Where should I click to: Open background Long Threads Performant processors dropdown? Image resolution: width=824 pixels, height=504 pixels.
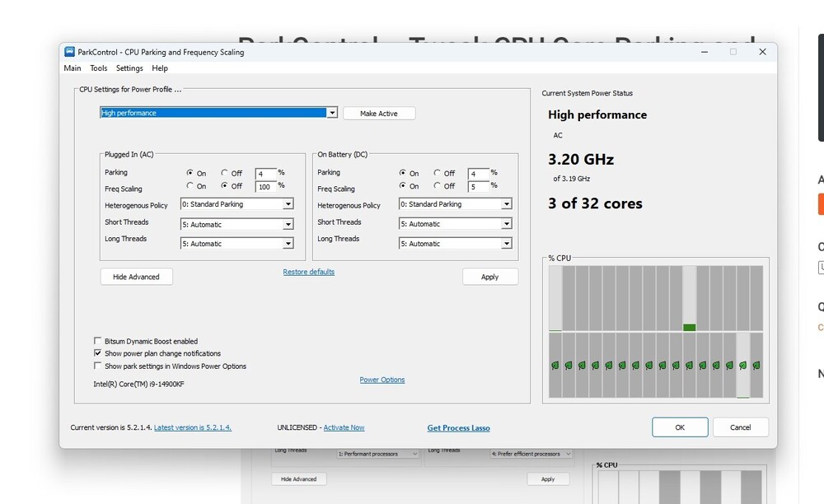(x=377, y=454)
